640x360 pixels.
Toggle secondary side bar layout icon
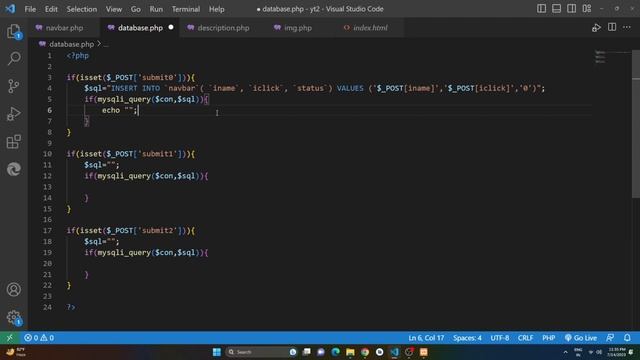click(571, 9)
